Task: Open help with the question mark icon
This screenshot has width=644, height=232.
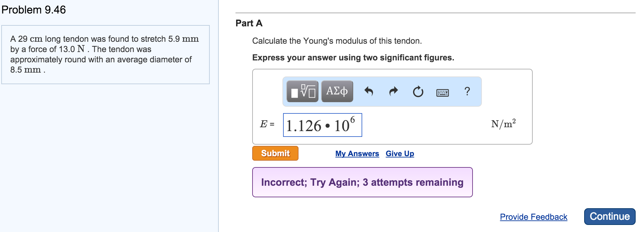Action: click(x=467, y=92)
